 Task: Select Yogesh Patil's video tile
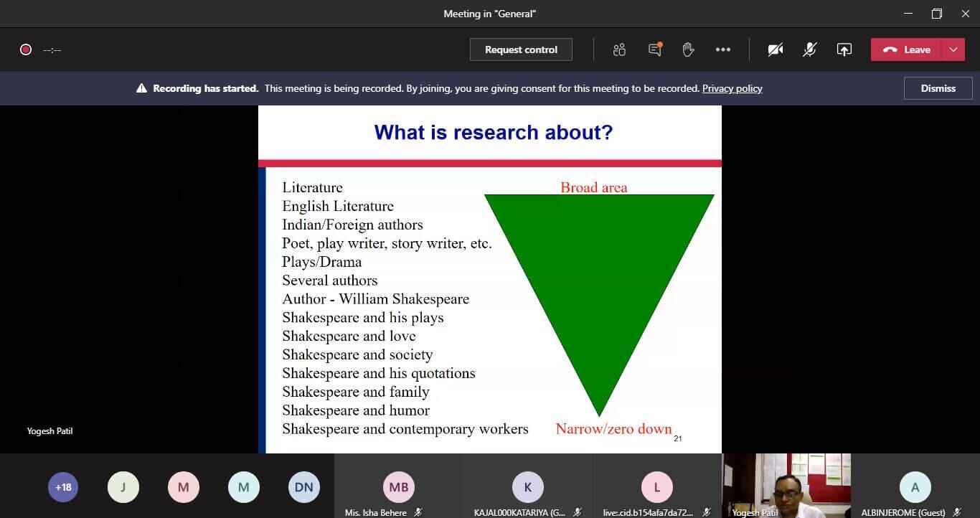tap(786, 485)
